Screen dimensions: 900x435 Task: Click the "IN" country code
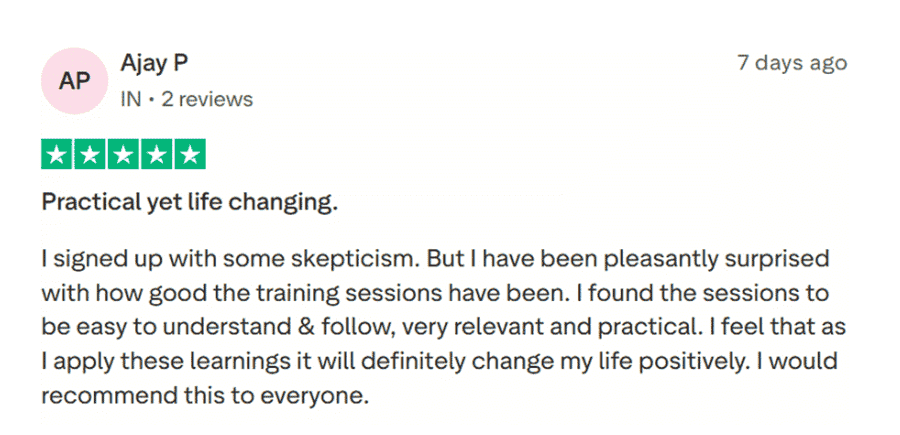pyautogui.click(x=130, y=99)
